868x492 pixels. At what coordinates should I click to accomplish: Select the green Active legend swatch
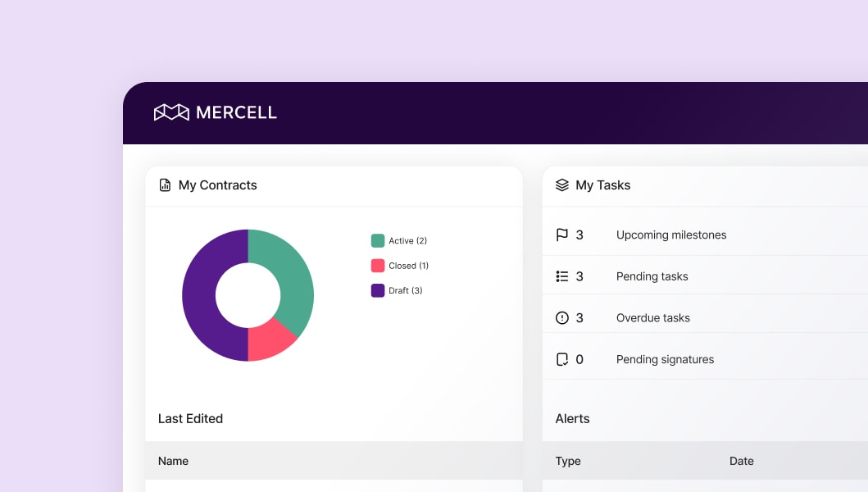(x=378, y=240)
